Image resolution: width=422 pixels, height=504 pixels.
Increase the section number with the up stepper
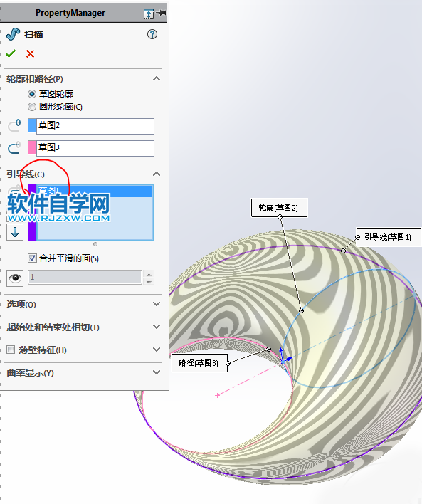[x=149, y=274]
